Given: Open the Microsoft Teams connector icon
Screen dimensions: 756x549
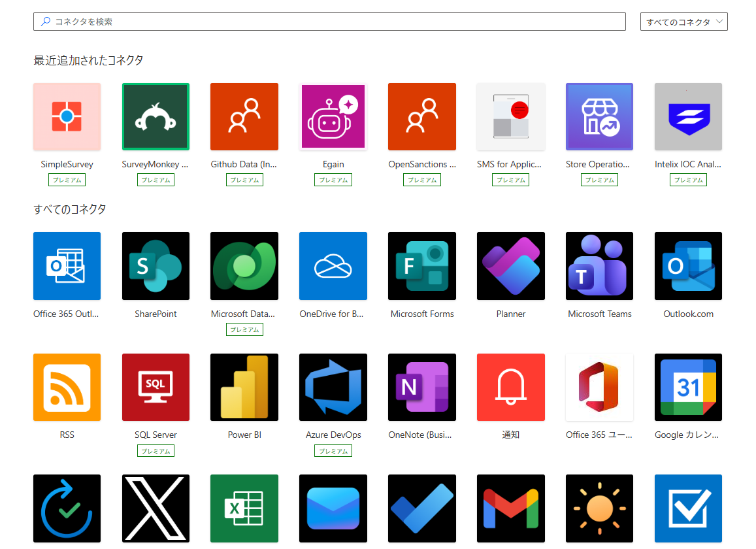Looking at the screenshot, I should tap(599, 266).
